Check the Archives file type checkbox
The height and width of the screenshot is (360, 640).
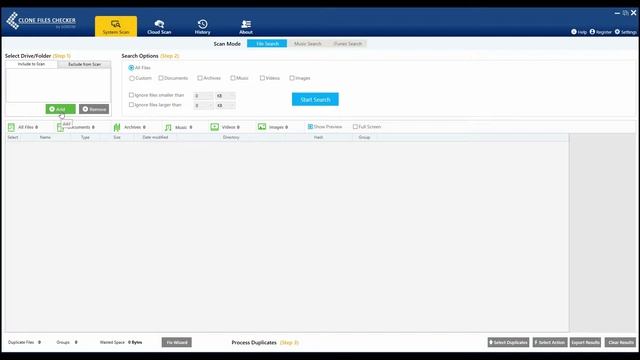200,78
